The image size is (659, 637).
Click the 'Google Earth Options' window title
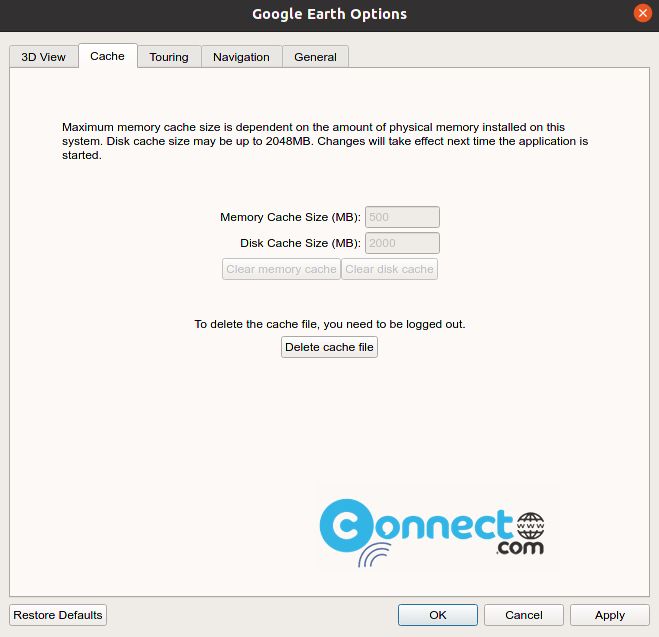pyautogui.click(x=330, y=14)
